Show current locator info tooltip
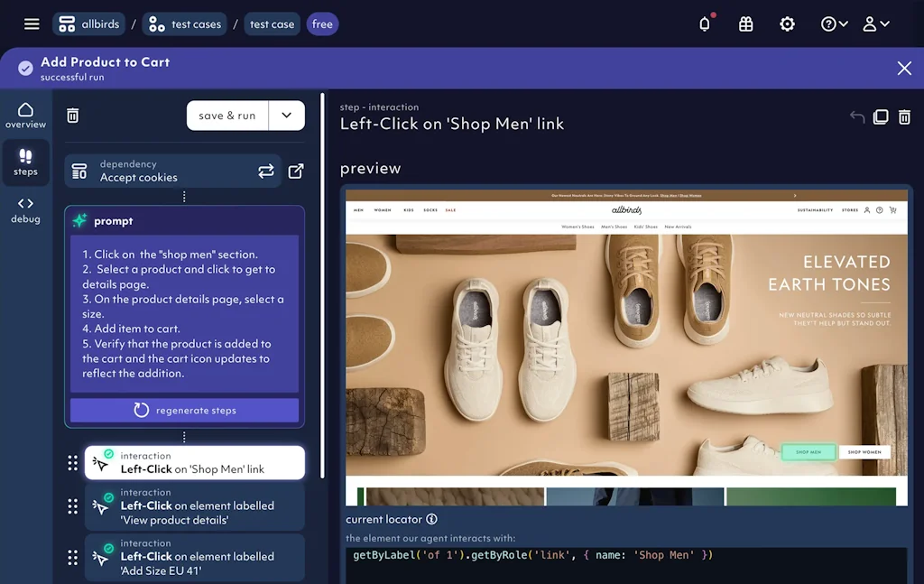Viewport: 924px width, 584px height. coord(431,519)
